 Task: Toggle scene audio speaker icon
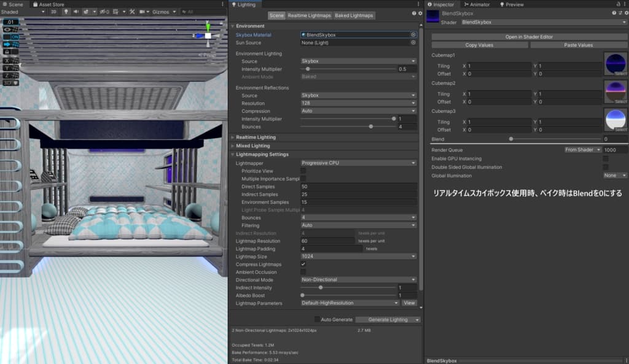tap(76, 12)
